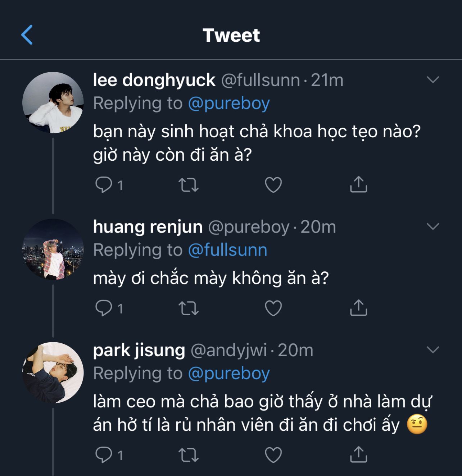Share huang renjun's tweet
Image resolution: width=462 pixels, height=476 pixels.
click(358, 308)
